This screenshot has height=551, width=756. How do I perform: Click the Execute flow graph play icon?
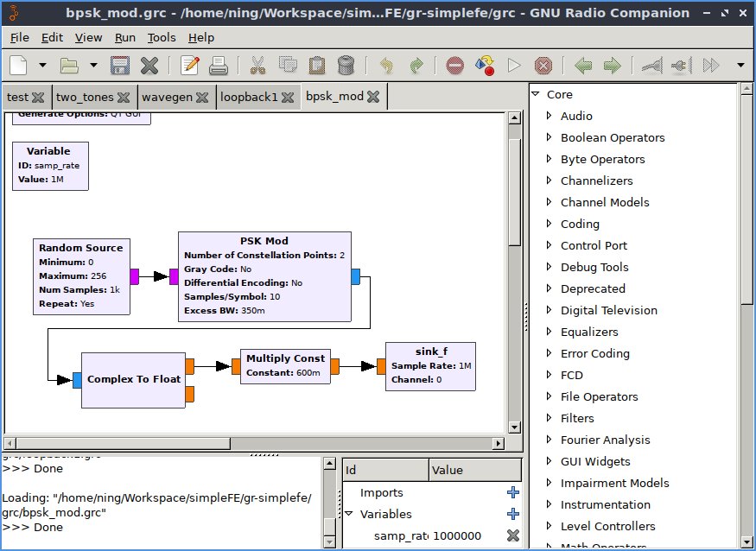click(x=514, y=65)
